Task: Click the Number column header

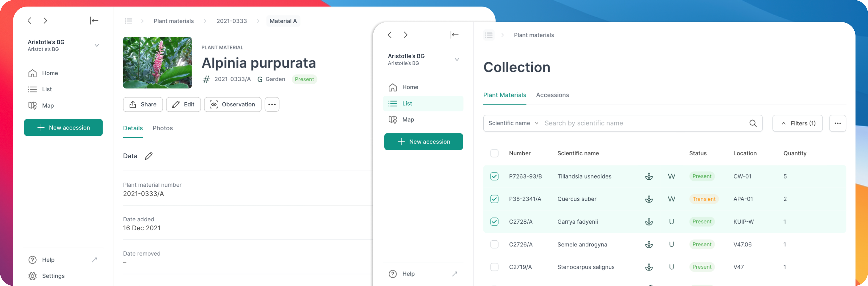Action: (520, 153)
